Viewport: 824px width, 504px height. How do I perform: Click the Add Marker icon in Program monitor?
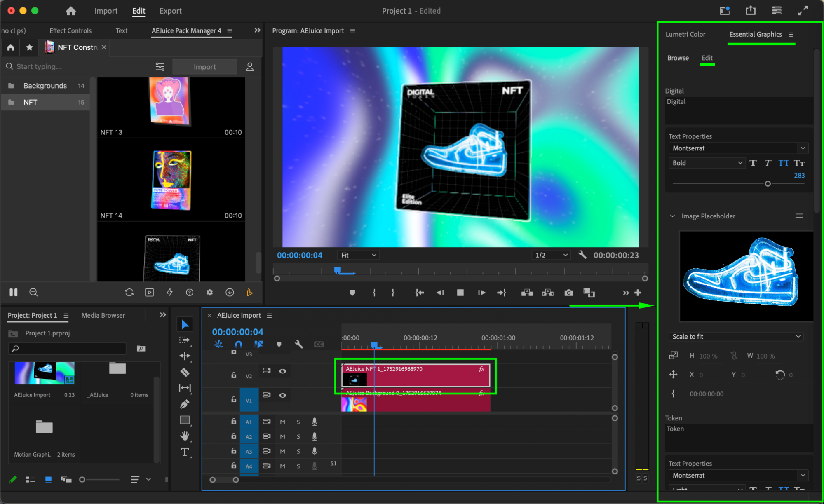click(352, 293)
